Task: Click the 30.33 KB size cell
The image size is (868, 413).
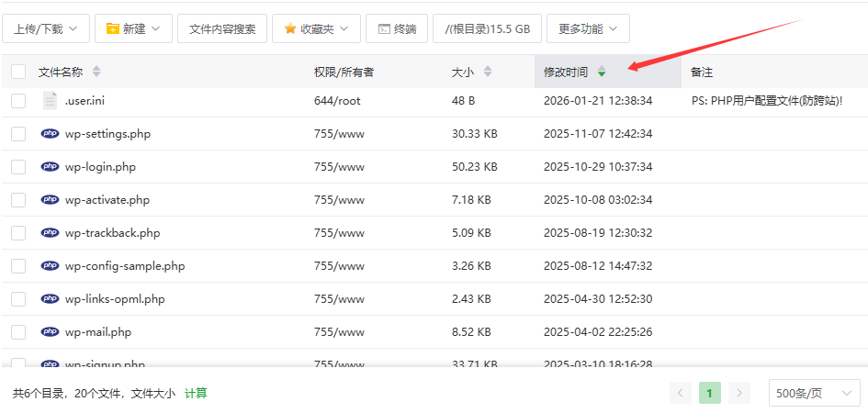Action: coord(474,134)
